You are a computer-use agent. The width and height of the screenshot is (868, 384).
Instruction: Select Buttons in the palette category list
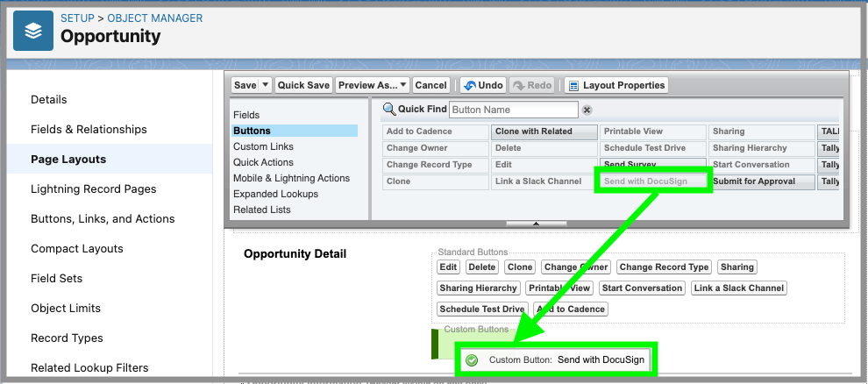252,131
